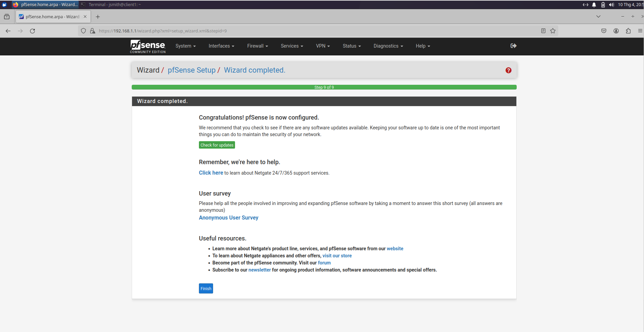The image size is (644, 332).
Task: Expand the list all tabs chevron
Action: pyautogui.click(x=598, y=16)
